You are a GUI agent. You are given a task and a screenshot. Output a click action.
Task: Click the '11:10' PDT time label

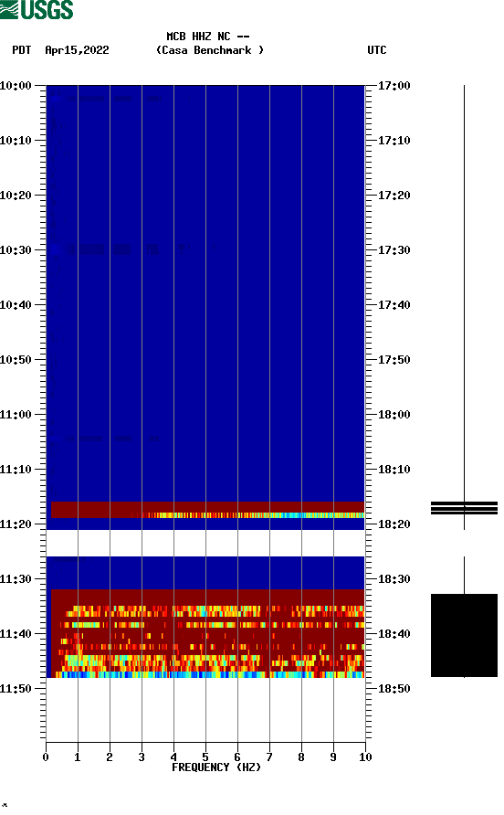16,470
